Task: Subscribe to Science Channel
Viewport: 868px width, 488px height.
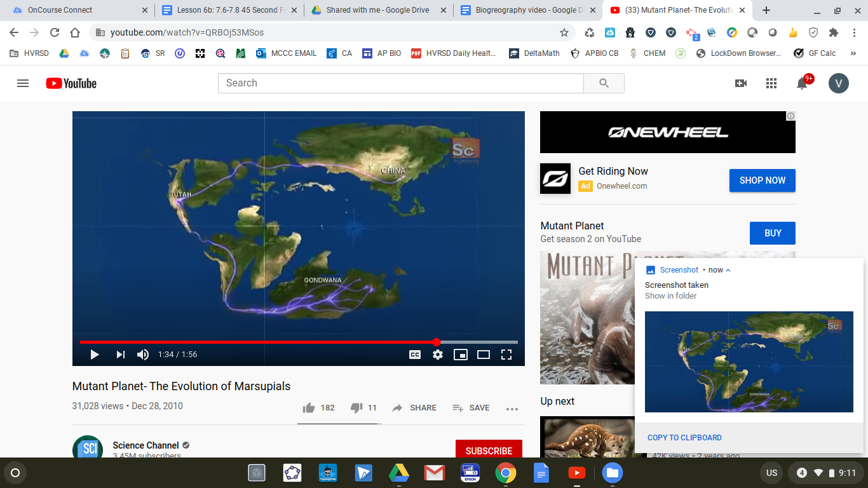Action: [489, 451]
